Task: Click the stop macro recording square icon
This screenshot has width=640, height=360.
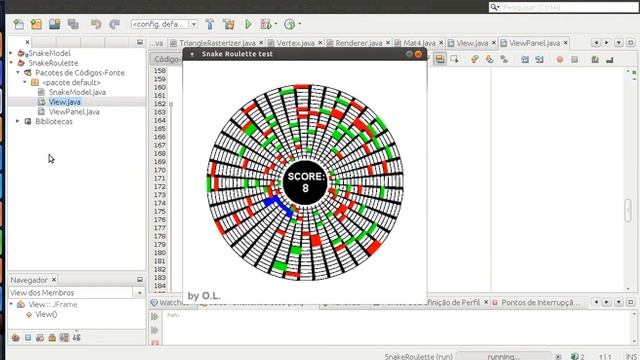Action: [x=575, y=60]
